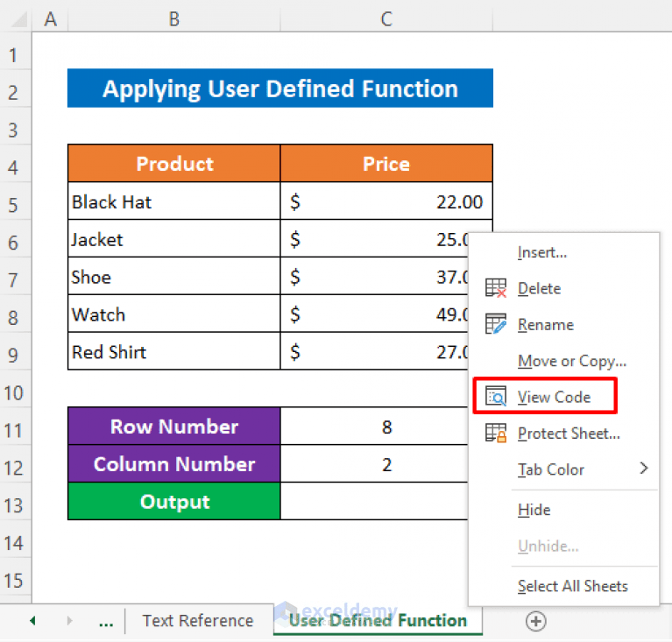672x642 pixels.
Task: Click the Rename sheet pencil icon
Action: tap(496, 324)
